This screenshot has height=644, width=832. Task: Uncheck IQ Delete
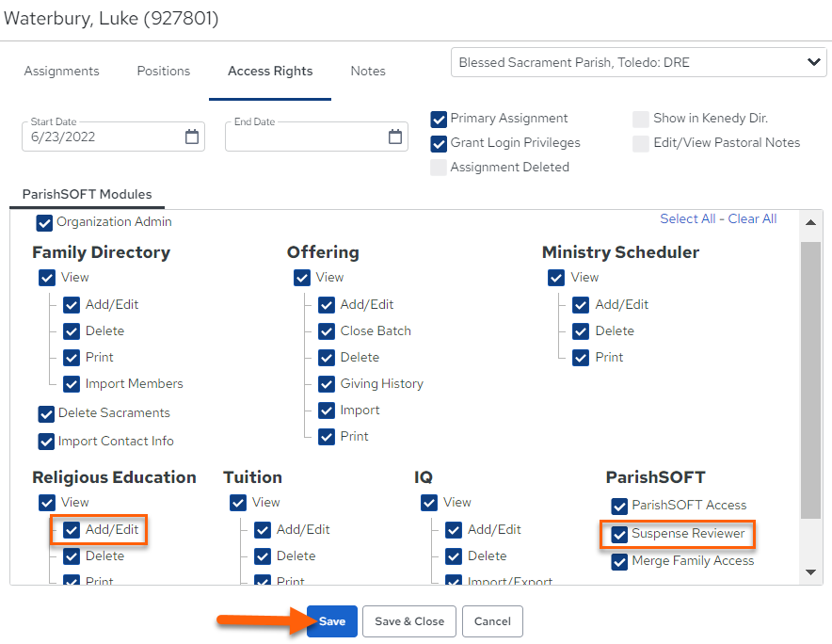(x=453, y=556)
